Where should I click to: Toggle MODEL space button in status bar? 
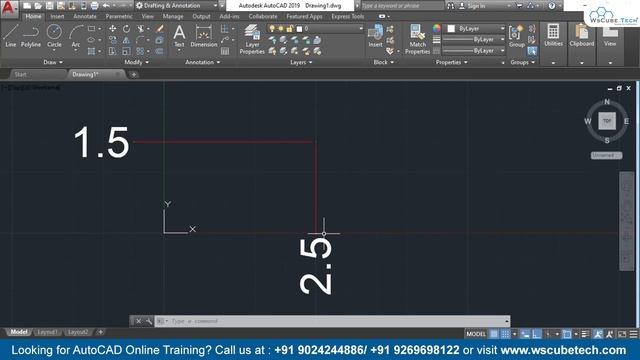tap(476, 334)
